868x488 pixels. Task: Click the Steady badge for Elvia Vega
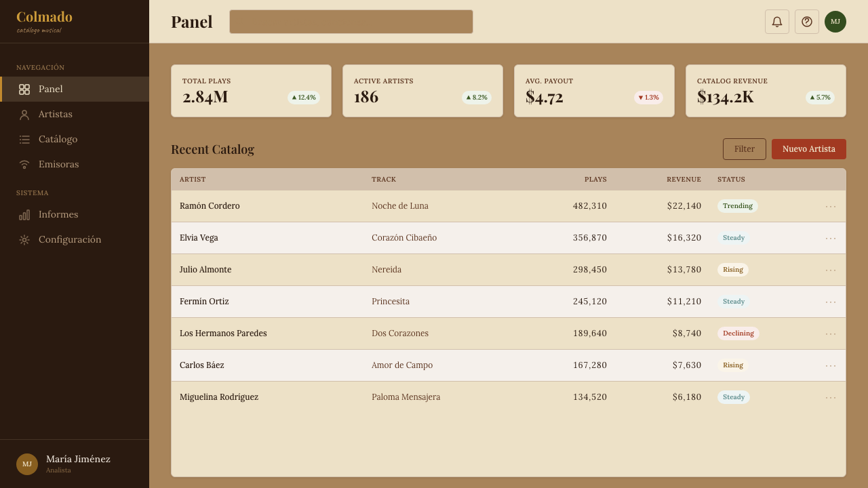tap(734, 238)
